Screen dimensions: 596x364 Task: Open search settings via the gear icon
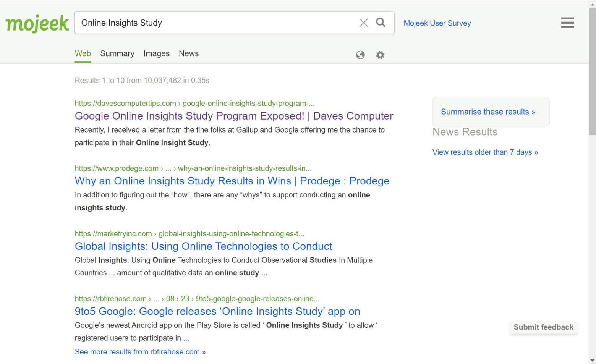click(380, 55)
